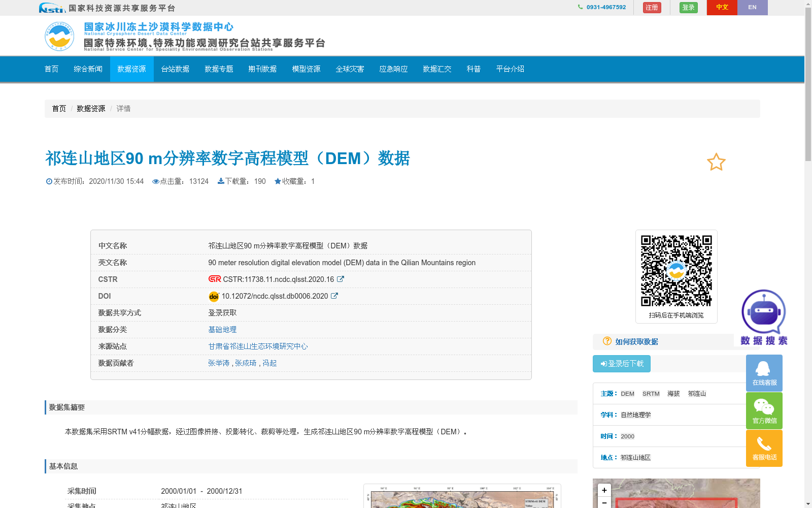Click the 自然地理学 subject tag
The image size is (812, 508).
click(x=635, y=415)
